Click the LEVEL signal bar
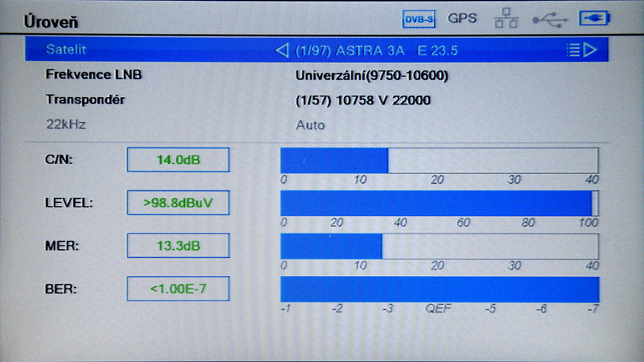The height and width of the screenshot is (362, 644). click(x=440, y=203)
